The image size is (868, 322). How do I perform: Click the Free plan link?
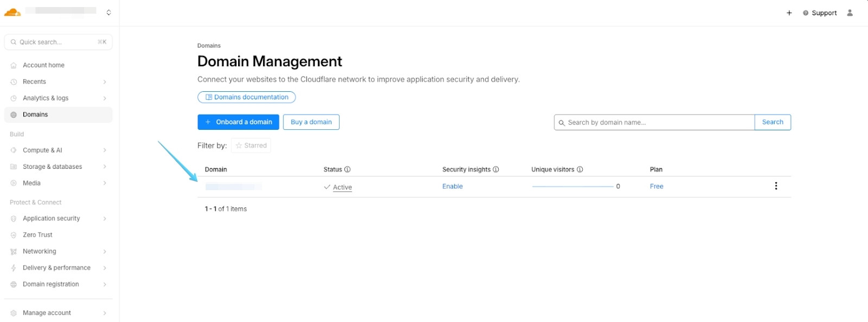coord(656,186)
